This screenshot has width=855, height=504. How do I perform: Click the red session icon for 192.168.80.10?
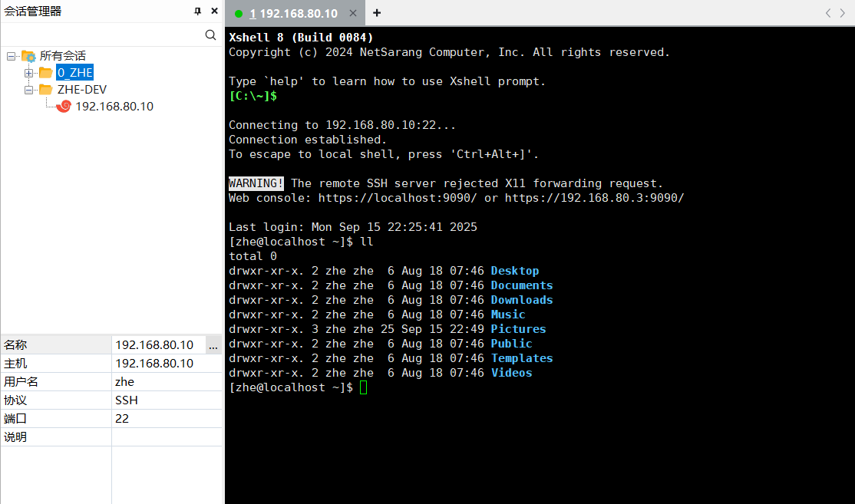[x=64, y=107]
